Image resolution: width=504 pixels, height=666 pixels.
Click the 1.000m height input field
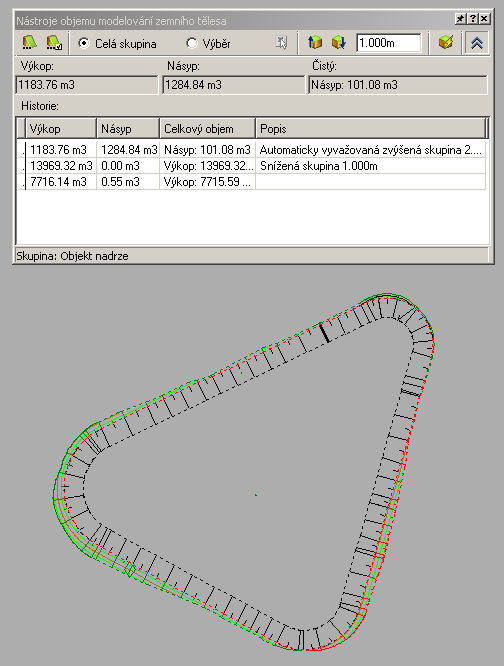tap(389, 43)
